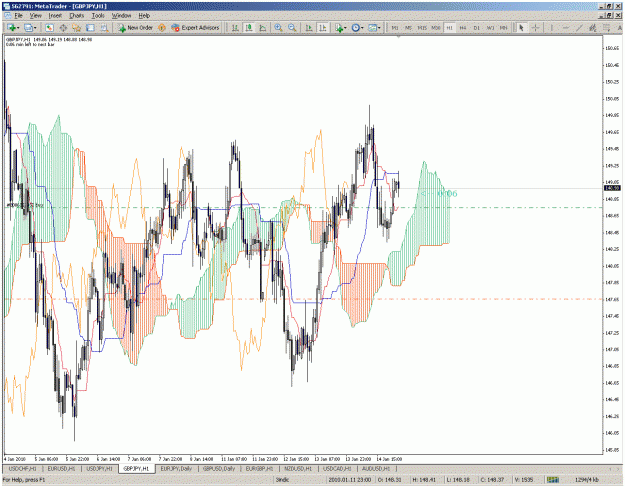Switch to the EURUSD,H1 chart tab
625x486 pixels.
pyautogui.click(x=61, y=469)
